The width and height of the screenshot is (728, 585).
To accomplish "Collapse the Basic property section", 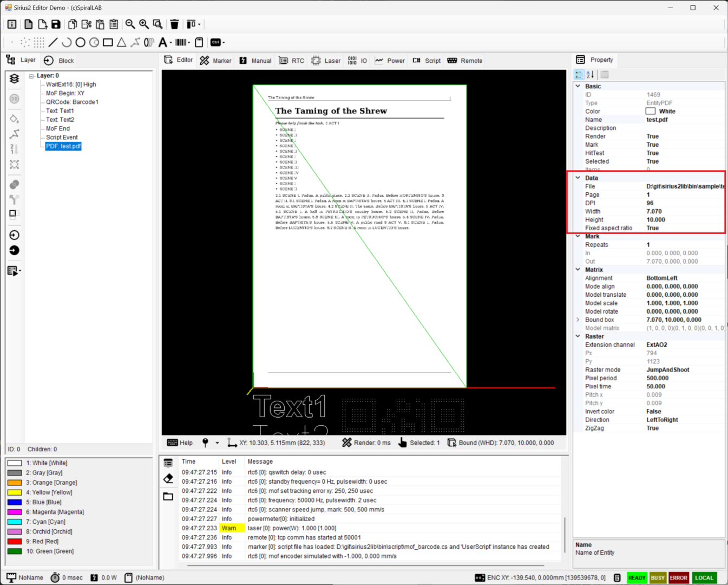I will [x=578, y=86].
